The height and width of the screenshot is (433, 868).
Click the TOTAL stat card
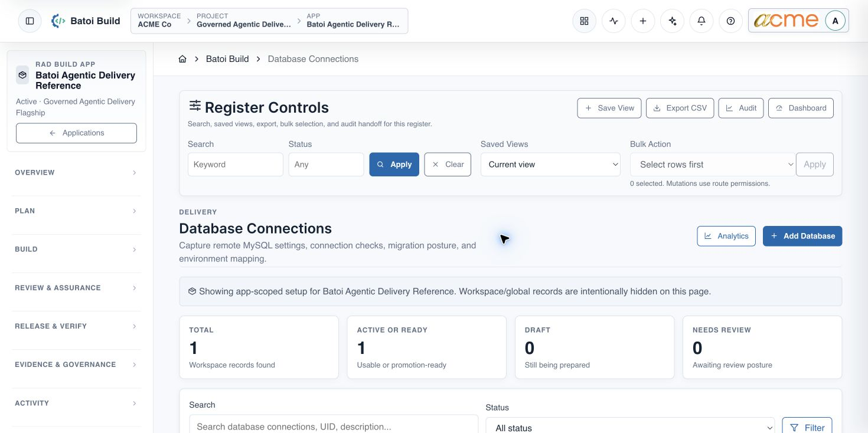tap(259, 347)
